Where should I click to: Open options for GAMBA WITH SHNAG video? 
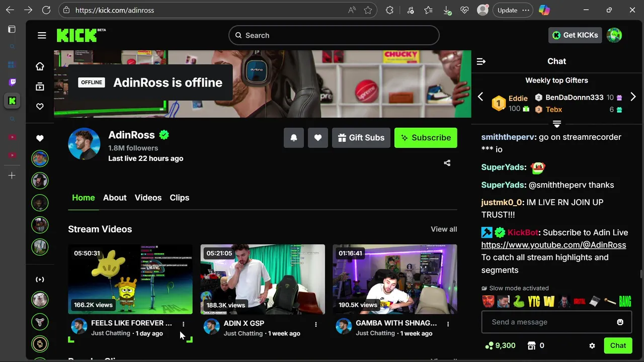coord(448,324)
